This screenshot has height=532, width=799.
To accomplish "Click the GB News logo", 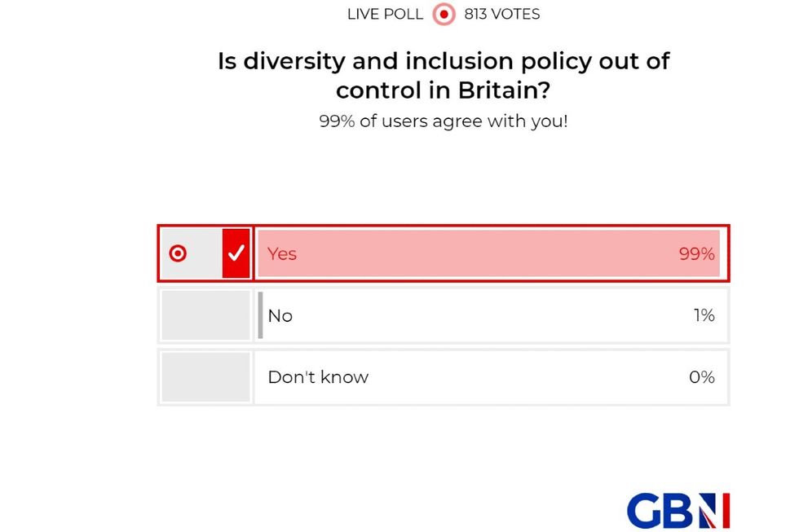I will pos(677,511).
